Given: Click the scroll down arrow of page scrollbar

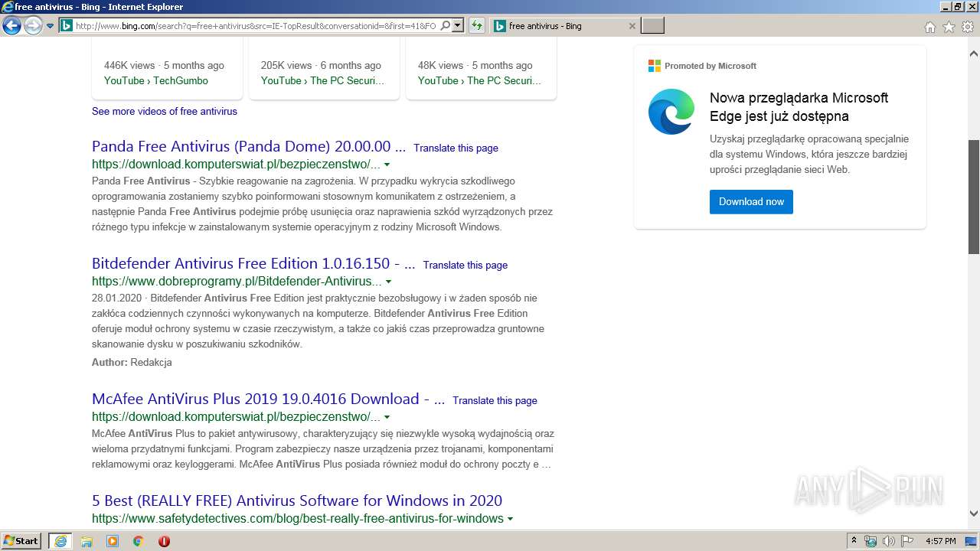Looking at the screenshot, I should pos(974,514).
